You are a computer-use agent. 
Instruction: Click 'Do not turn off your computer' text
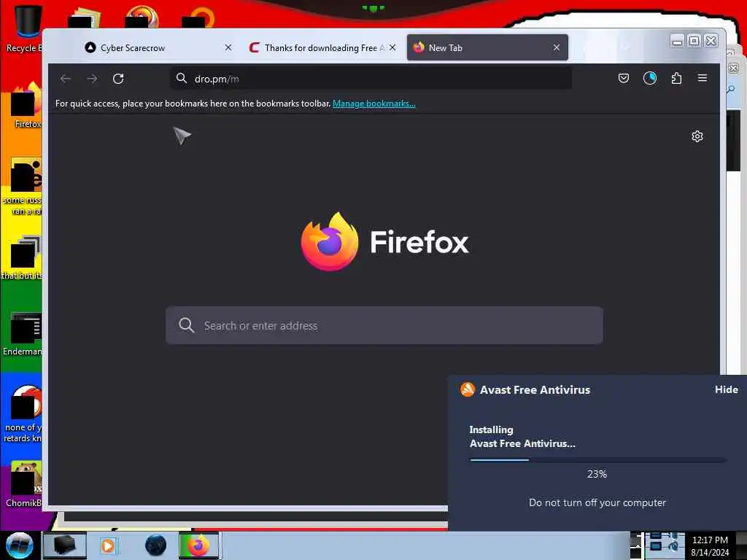(597, 503)
